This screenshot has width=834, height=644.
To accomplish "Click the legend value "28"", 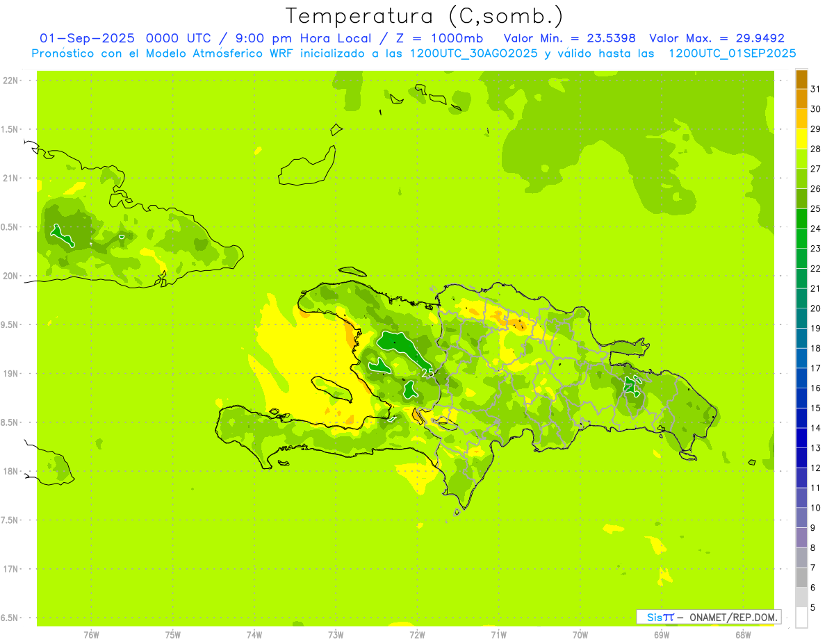I will click(815, 149).
